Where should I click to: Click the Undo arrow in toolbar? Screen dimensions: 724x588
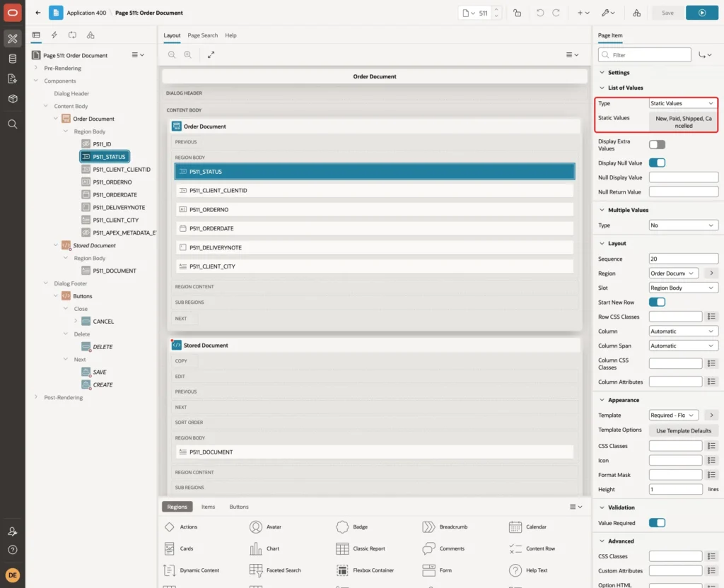coord(539,13)
